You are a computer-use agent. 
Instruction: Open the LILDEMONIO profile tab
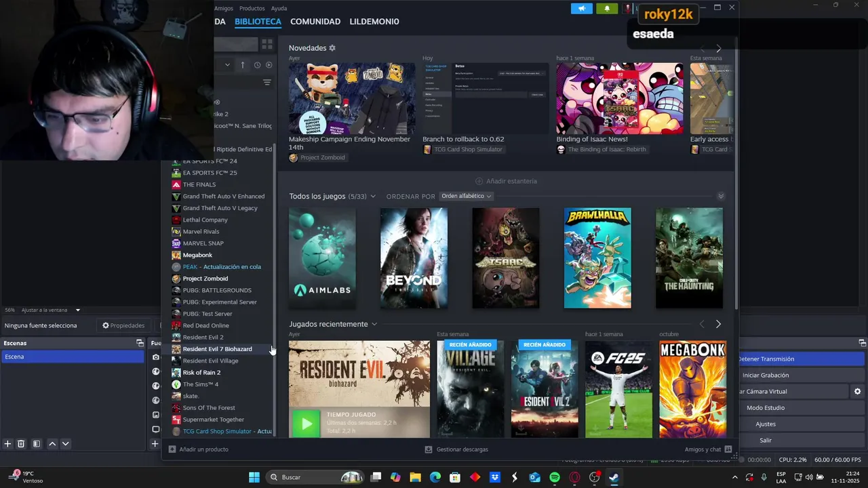coord(374,22)
